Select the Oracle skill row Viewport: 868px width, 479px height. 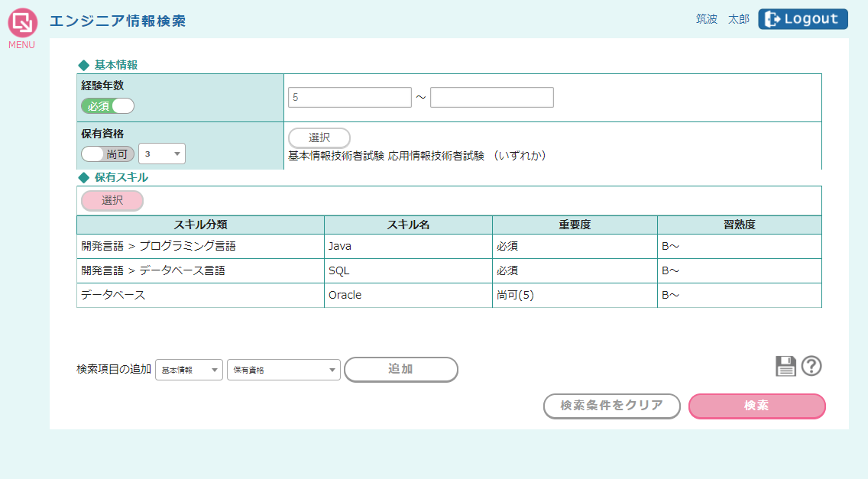tap(408, 295)
